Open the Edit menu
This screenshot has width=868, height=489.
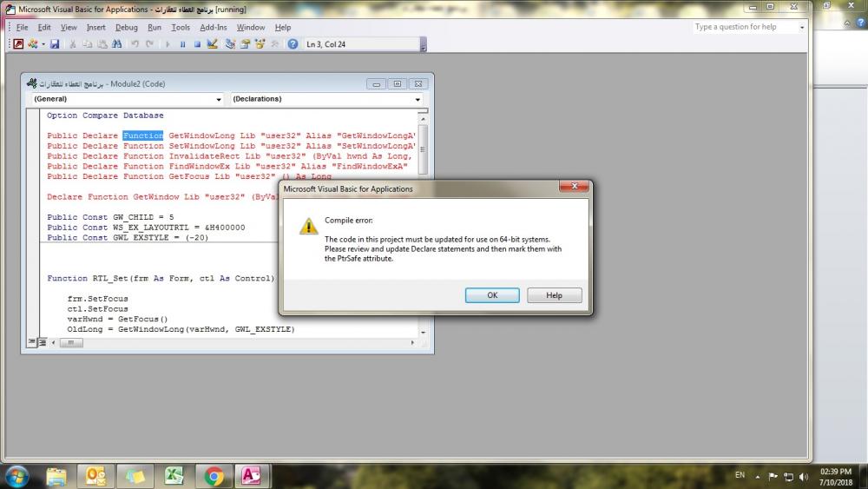[x=44, y=27]
